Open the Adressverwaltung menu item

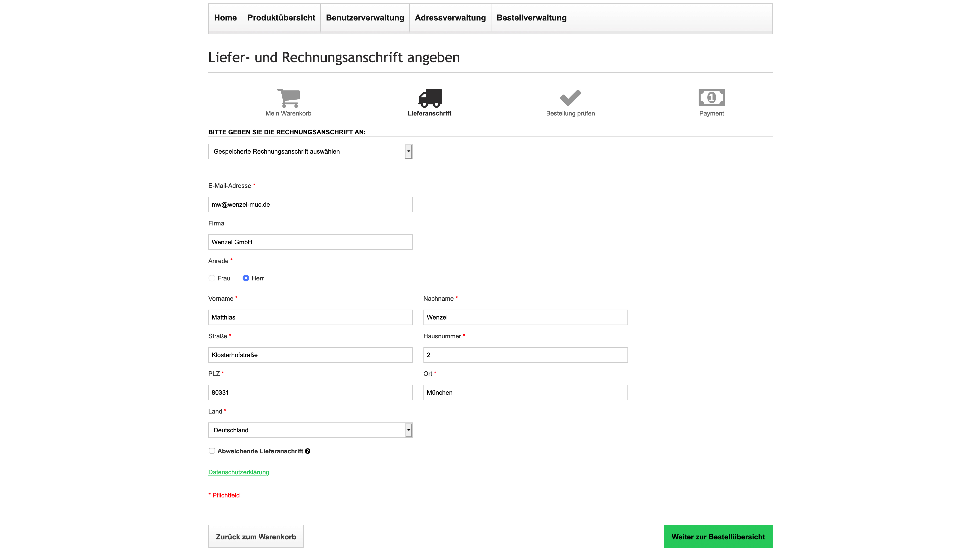tap(450, 18)
